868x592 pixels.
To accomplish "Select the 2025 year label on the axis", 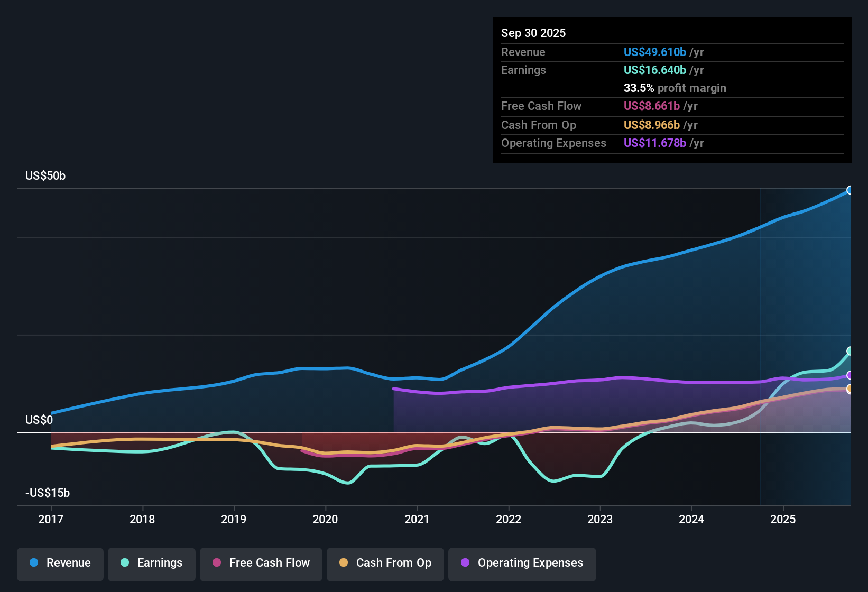I will coord(784,520).
